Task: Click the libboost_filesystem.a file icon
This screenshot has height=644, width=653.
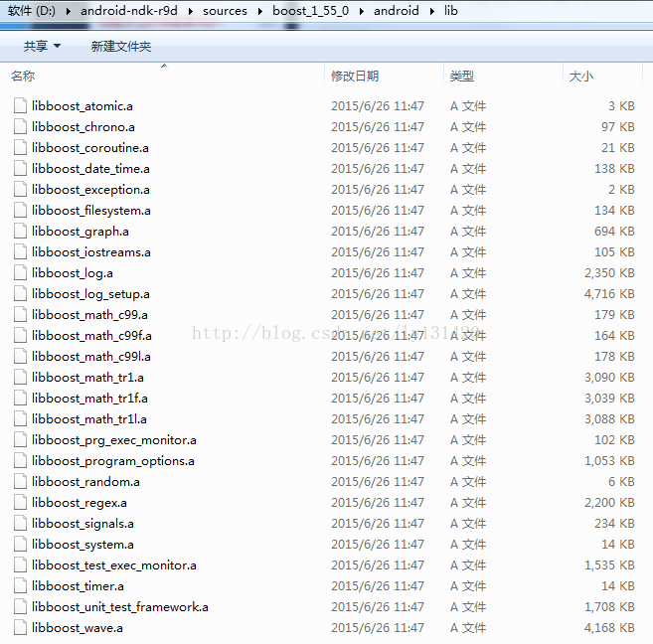Action: (x=20, y=210)
